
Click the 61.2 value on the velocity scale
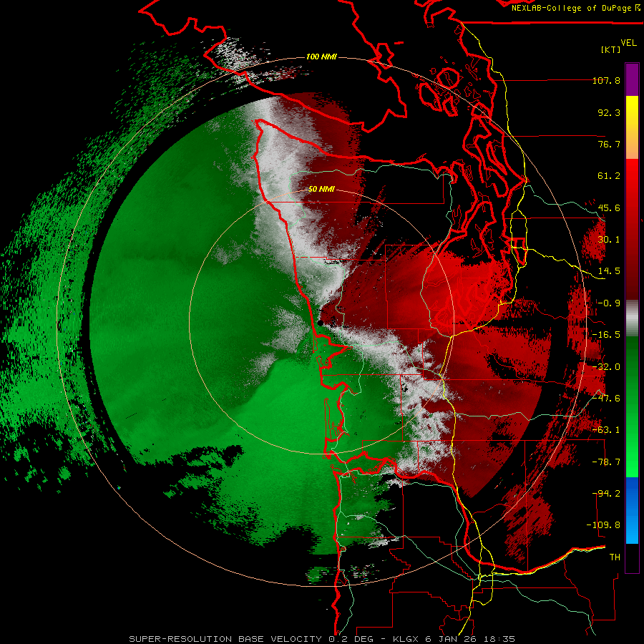pyautogui.click(x=609, y=176)
